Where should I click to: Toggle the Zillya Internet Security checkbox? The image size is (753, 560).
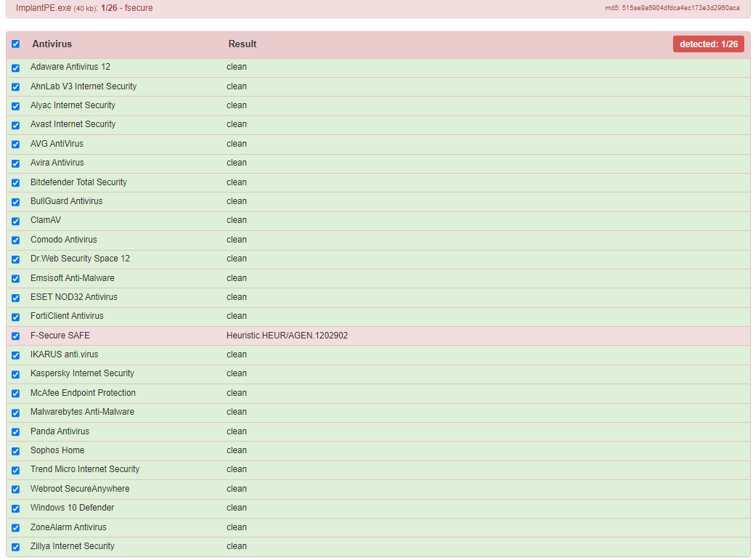(x=16, y=547)
